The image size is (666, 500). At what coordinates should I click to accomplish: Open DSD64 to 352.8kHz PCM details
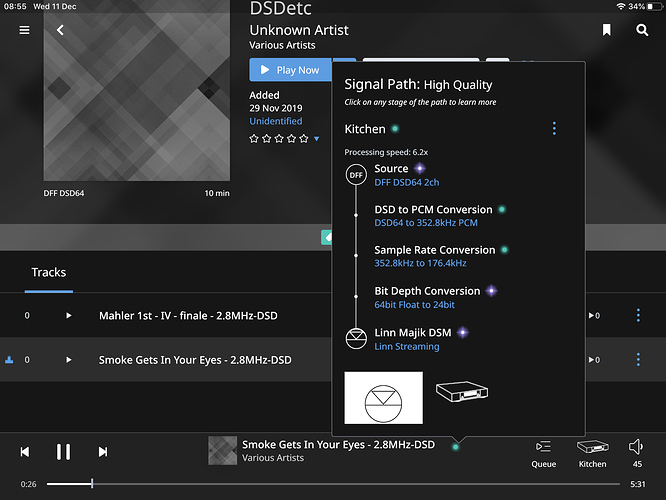click(x=426, y=223)
